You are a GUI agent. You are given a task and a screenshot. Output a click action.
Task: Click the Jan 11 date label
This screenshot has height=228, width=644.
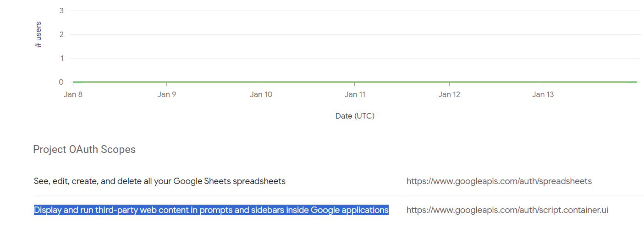pyautogui.click(x=355, y=94)
